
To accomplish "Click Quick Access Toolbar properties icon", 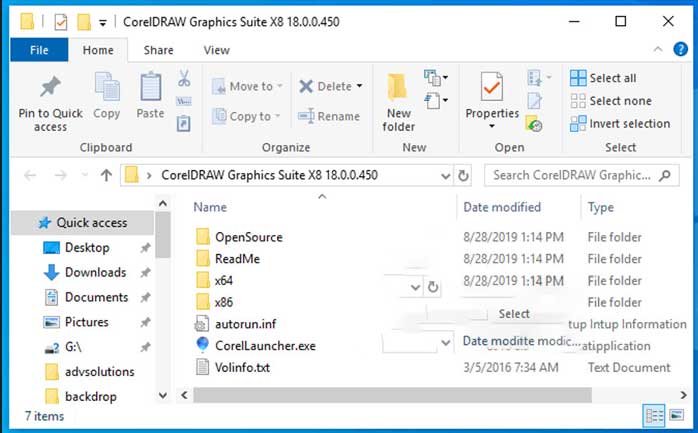I will click(x=61, y=22).
